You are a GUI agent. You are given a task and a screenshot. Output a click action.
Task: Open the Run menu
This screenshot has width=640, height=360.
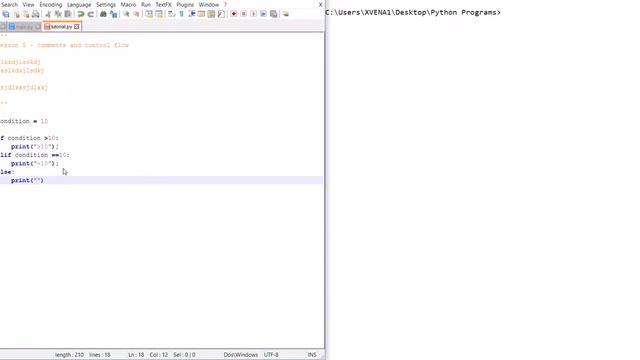[x=146, y=4]
